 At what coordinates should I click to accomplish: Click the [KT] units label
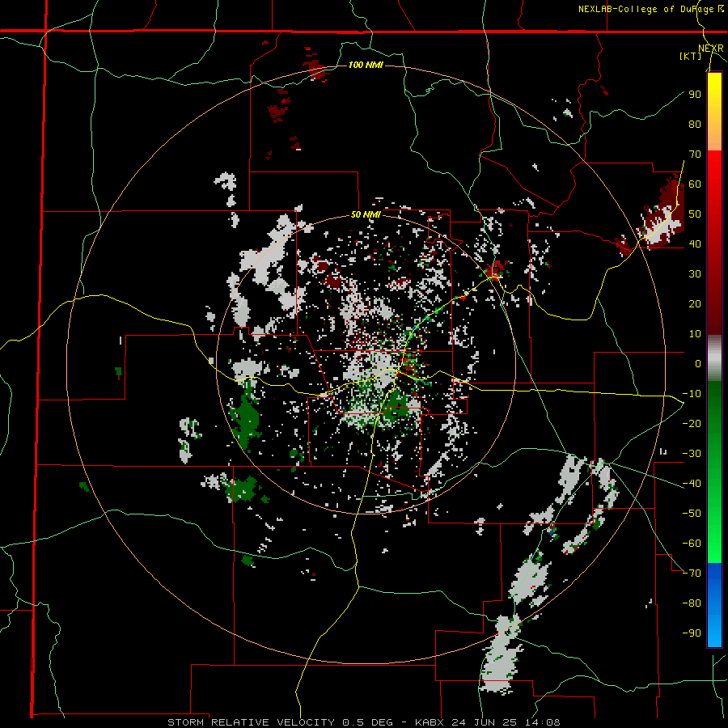691,56
